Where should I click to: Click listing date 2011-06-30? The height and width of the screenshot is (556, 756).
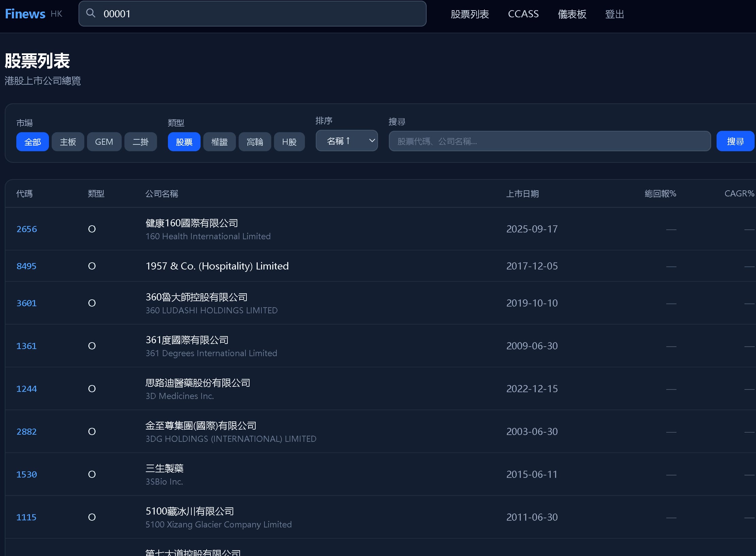click(532, 517)
